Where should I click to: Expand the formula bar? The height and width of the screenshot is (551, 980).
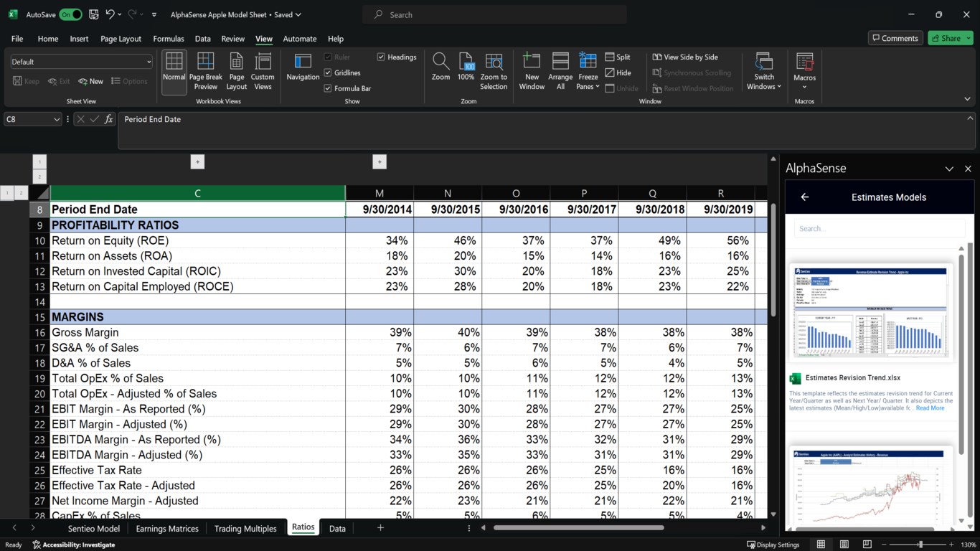pyautogui.click(x=970, y=118)
